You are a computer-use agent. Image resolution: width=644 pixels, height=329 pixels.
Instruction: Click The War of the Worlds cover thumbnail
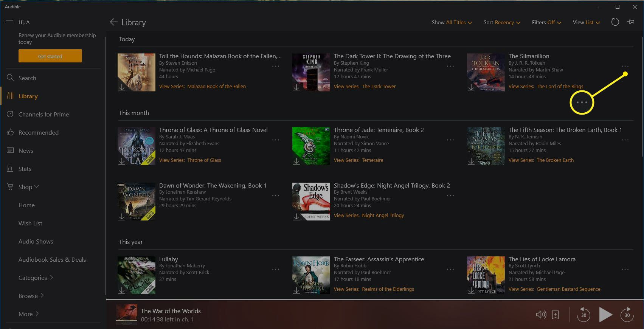127,315
